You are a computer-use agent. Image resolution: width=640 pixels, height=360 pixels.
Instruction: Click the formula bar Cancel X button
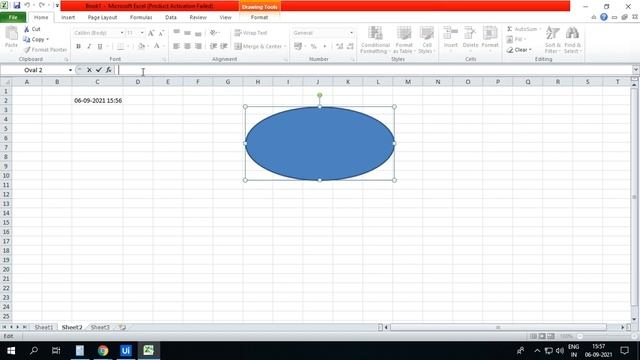89,70
